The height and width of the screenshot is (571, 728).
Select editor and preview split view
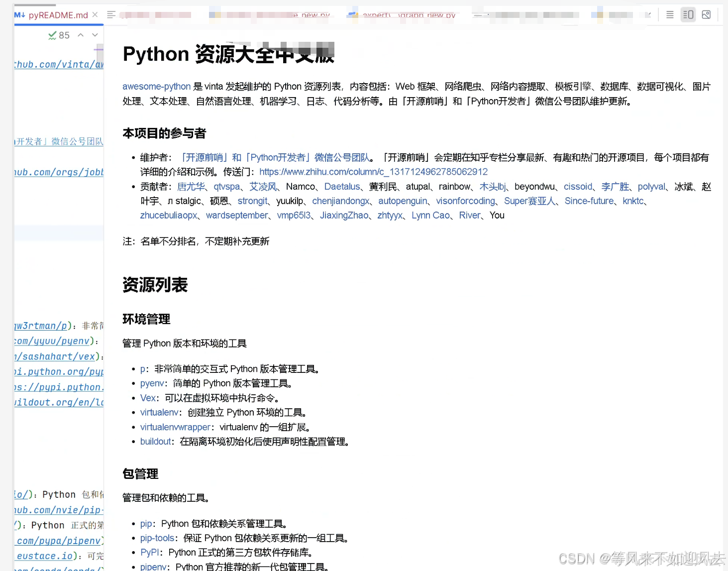click(688, 15)
